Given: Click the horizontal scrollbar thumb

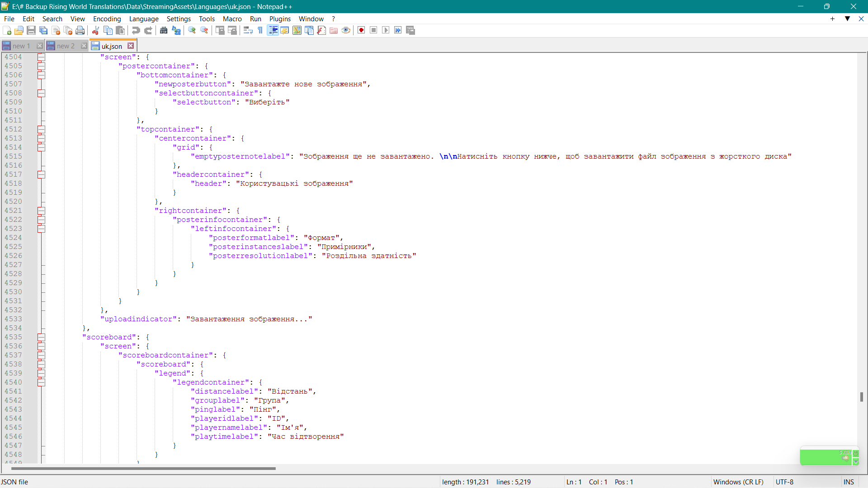Looking at the screenshot, I should coord(143,469).
